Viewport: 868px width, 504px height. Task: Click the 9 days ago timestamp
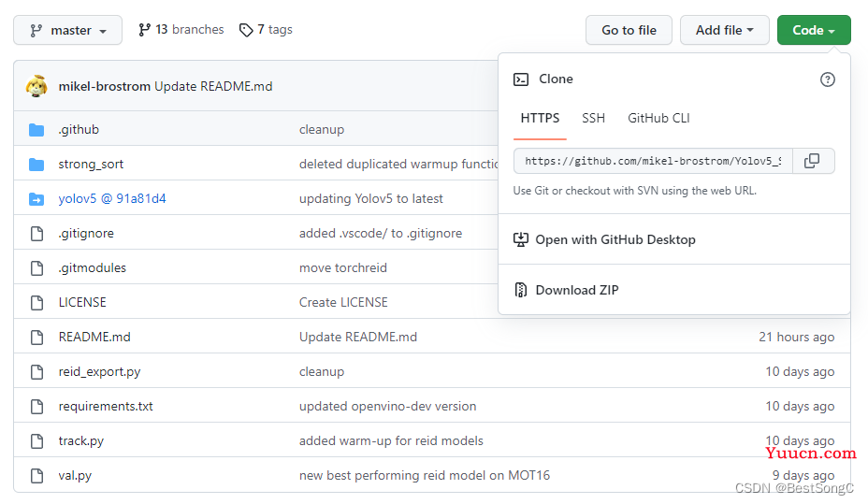point(803,475)
